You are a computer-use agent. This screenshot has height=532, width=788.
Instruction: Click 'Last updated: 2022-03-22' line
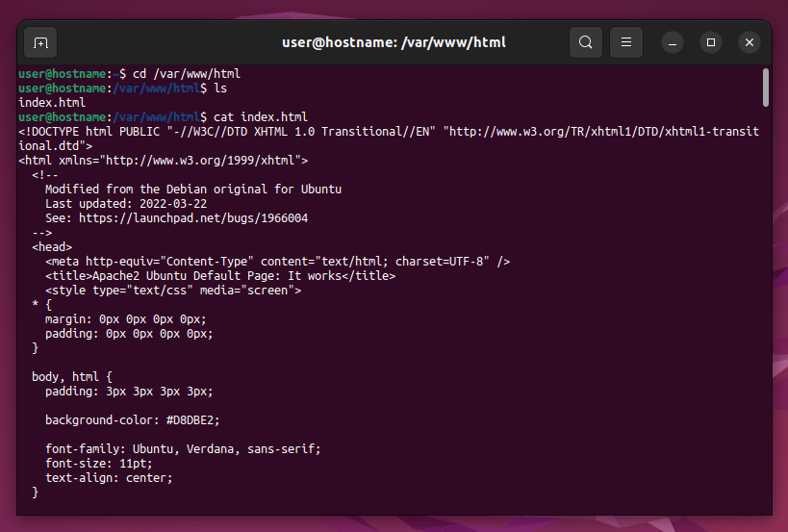126,203
